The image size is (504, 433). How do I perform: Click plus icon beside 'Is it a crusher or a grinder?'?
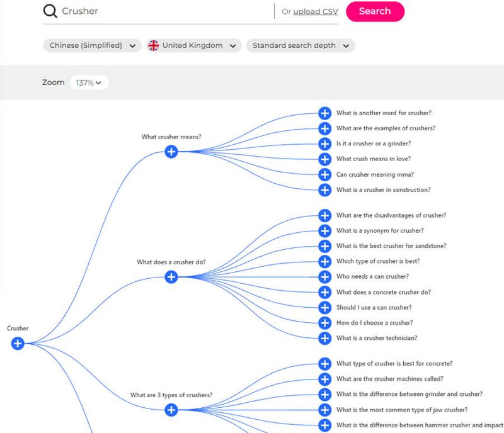click(324, 143)
